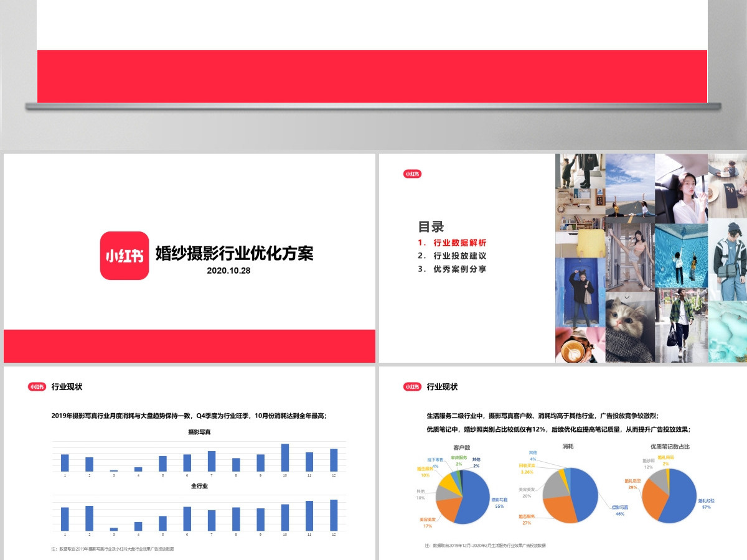Select the date 2020.10.28 on the cover
The height and width of the screenshot is (560, 747).
228,271
